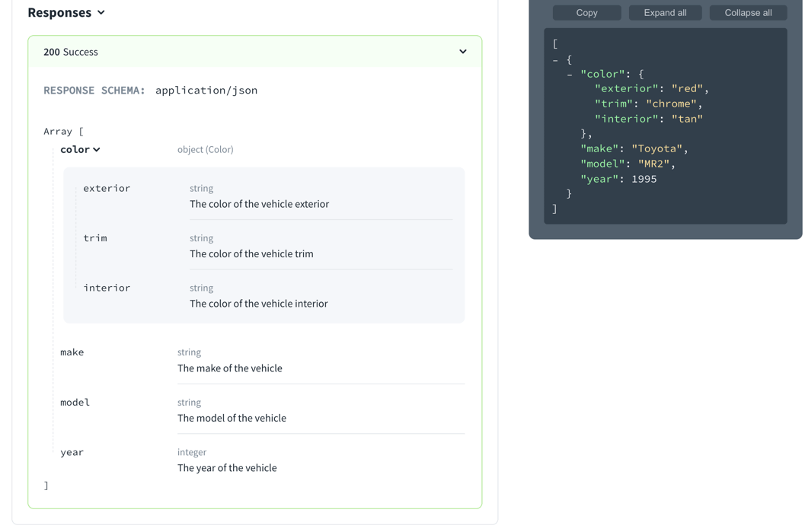
Task: Click the Responses heading
Action: (x=59, y=12)
